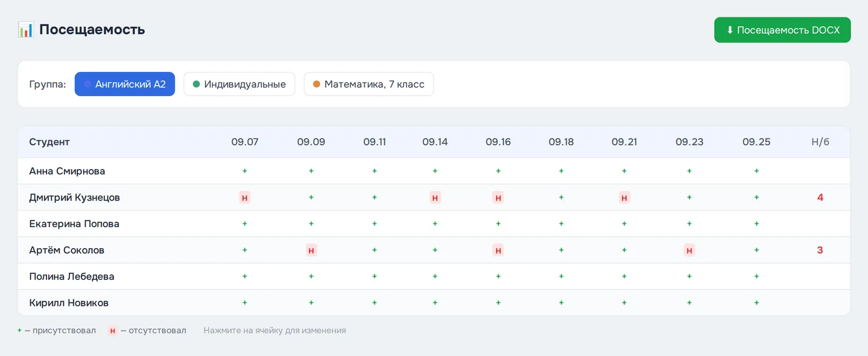Click absence count 3 for Артём Соколов

point(820,251)
